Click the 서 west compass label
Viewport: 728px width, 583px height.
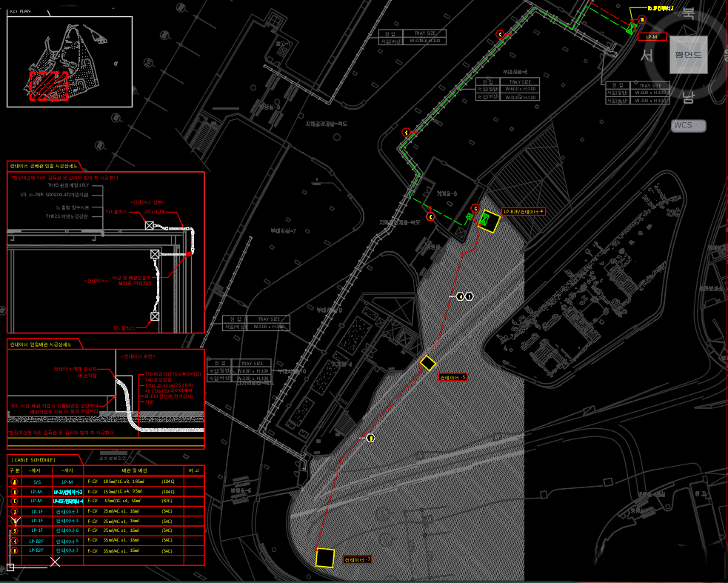tap(647, 56)
